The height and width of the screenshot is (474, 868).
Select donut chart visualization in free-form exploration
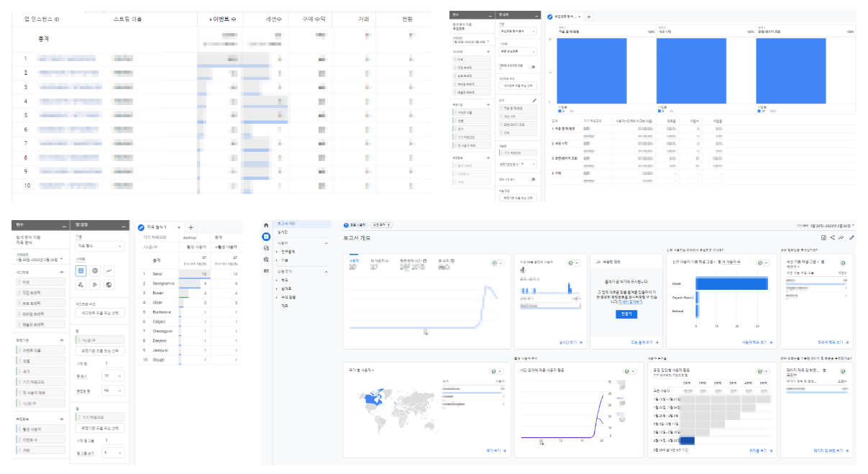coord(95,270)
